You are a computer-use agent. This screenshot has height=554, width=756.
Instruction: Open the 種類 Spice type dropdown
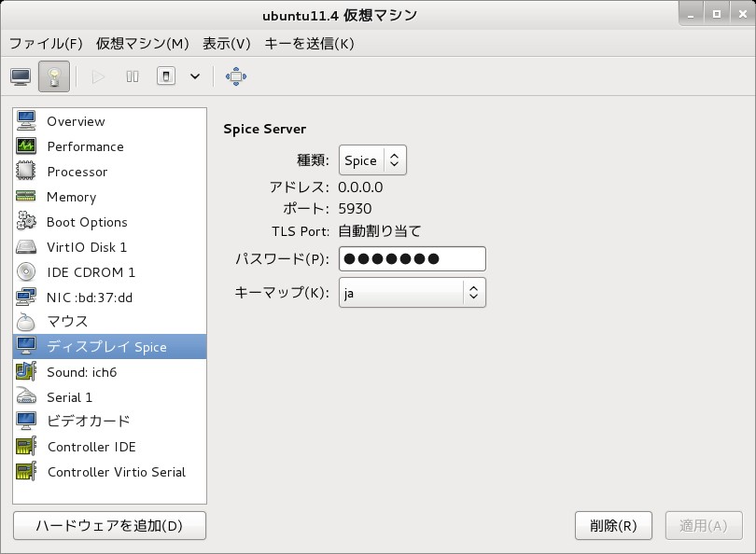click(372, 159)
